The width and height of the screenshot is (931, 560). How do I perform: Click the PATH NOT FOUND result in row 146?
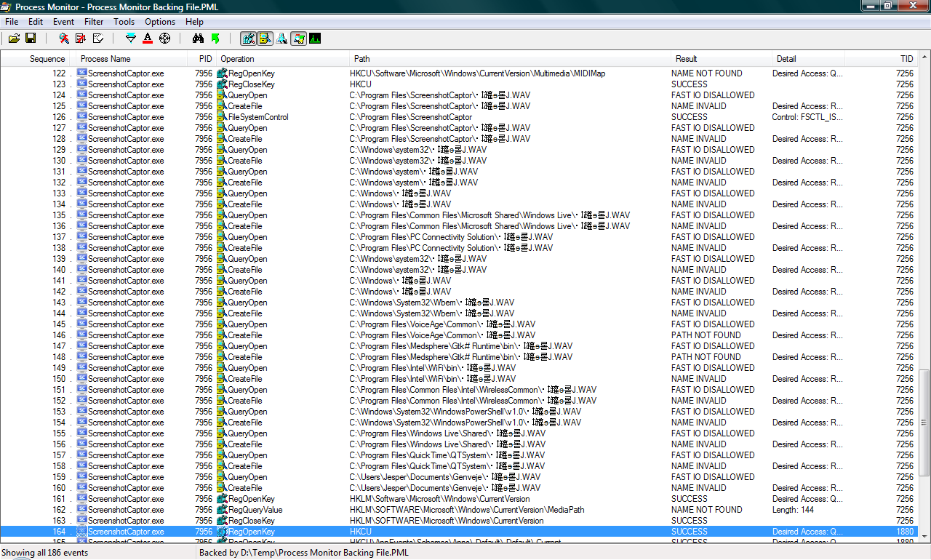tap(706, 335)
